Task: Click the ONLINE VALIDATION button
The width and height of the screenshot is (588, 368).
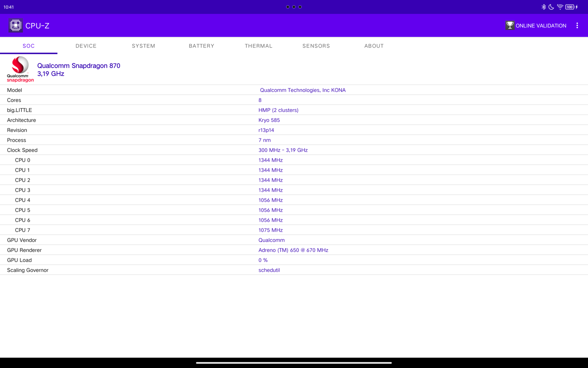Action: point(536,26)
